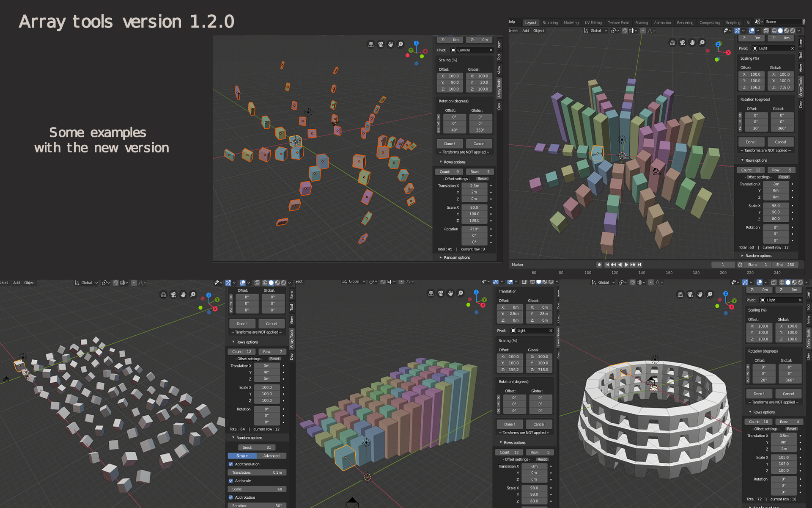
Task: Activate the Zoom magnifier icon in top-right viewport
Action: coord(702,43)
